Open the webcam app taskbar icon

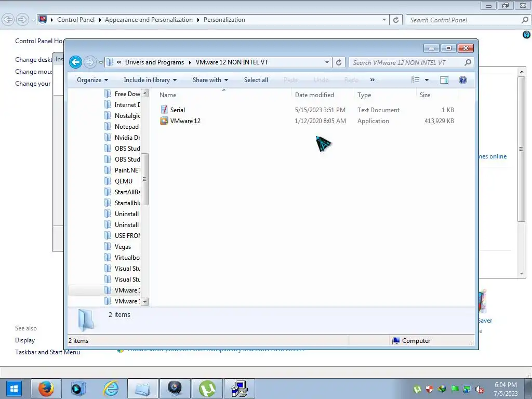[175, 389]
